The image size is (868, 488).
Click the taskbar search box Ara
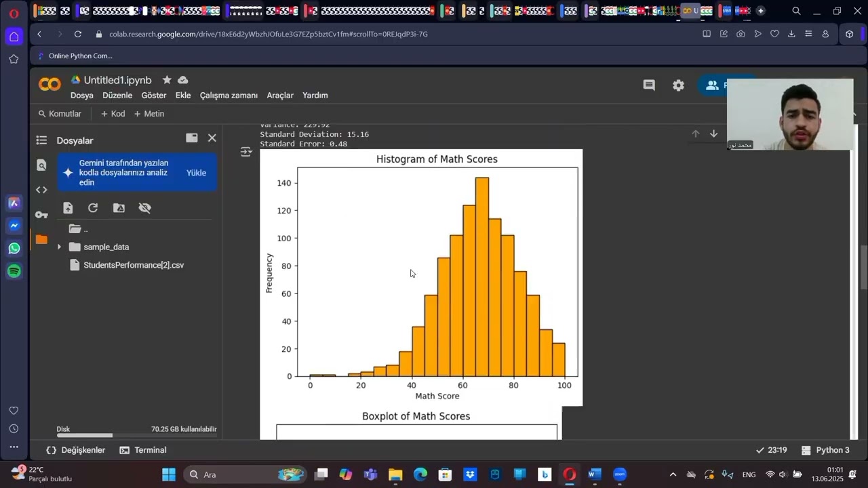point(245,474)
